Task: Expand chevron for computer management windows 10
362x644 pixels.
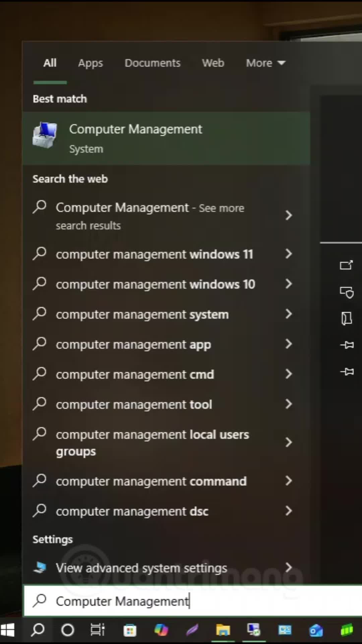Action: [x=289, y=284]
